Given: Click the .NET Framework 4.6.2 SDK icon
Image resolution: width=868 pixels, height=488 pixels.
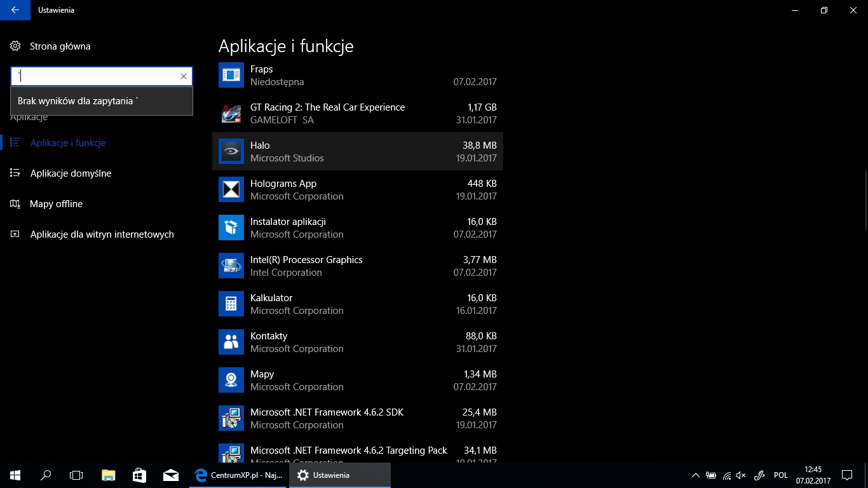Looking at the screenshot, I should point(231,418).
